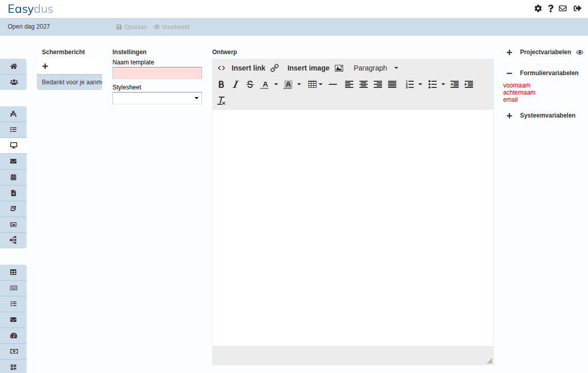Screen dimensions: 588x373
Task: Open the CSS stylesheet sidebar icon
Action: (13, 209)
